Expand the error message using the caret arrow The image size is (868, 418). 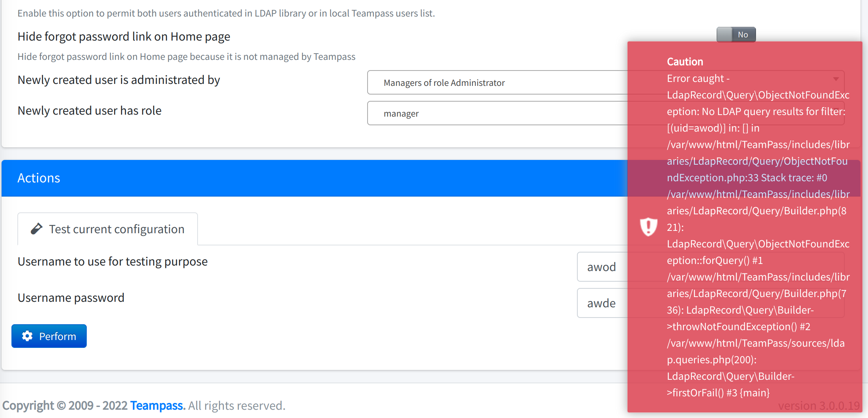click(x=837, y=79)
